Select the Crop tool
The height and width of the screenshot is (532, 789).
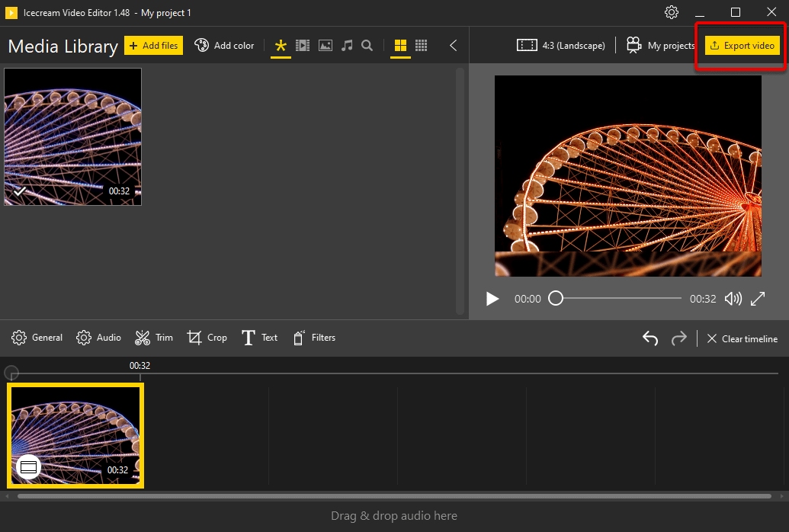click(x=207, y=338)
